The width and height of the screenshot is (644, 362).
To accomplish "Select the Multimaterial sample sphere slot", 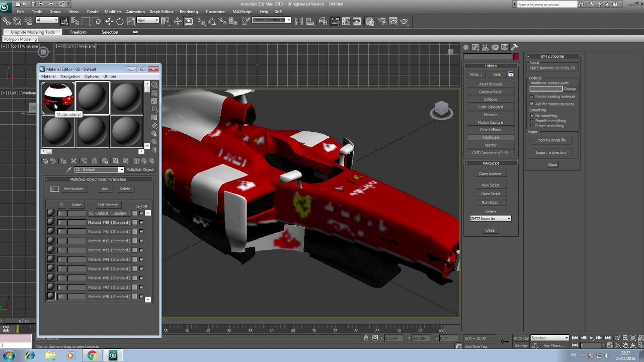I will coord(58,98).
